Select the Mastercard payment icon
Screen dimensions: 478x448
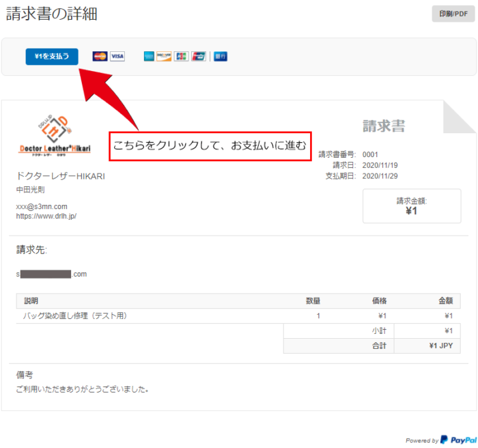pos(100,57)
